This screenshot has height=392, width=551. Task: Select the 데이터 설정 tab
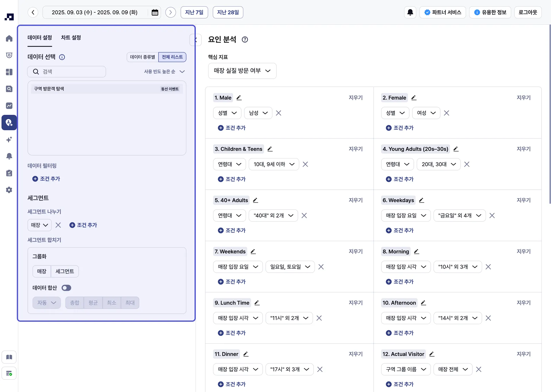[x=40, y=38]
